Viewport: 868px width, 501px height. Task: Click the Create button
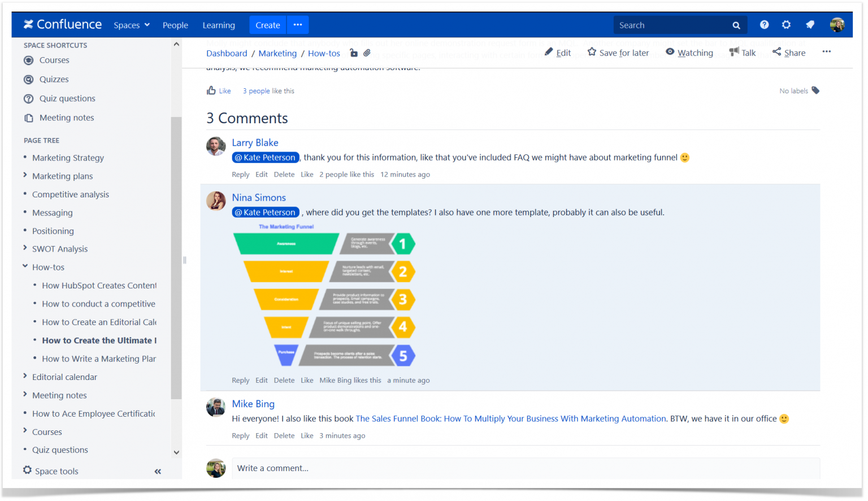click(267, 25)
